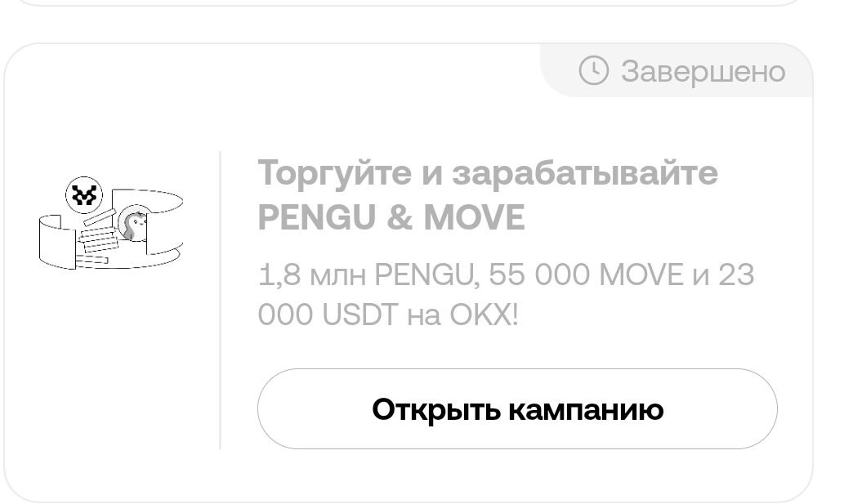The width and height of the screenshot is (844, 504).
Task: Click the Завершено status label
Action: 703,71
